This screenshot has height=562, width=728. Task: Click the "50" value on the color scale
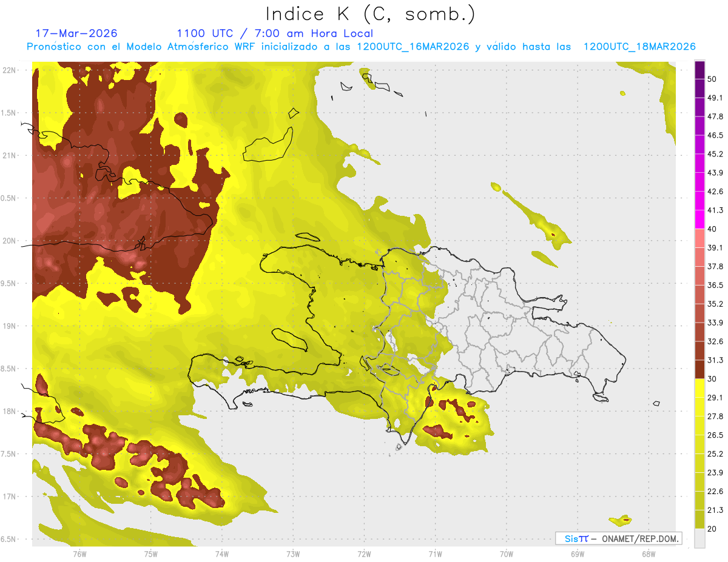[x=712, y=79]
